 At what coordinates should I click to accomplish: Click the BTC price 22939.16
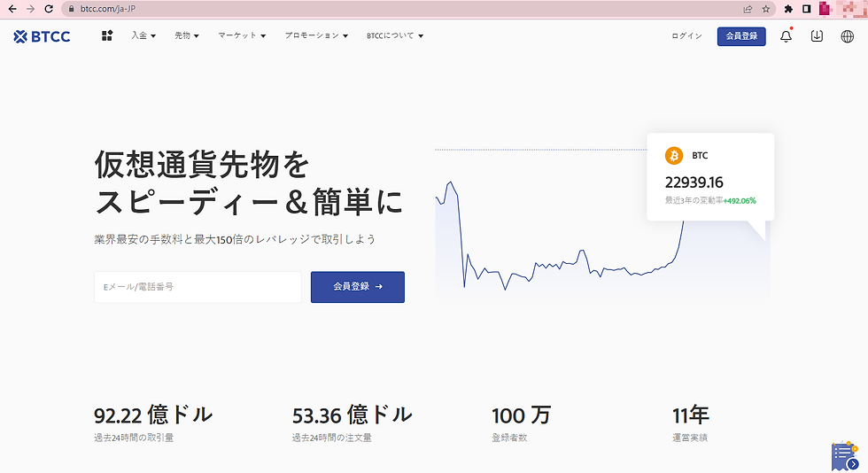pyautogui.click(x=694, y=182)
